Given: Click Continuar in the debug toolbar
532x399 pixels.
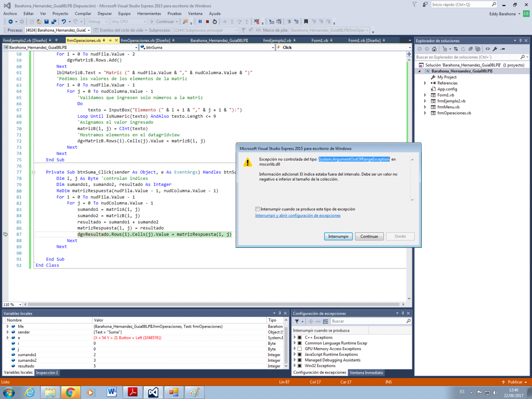Looking at the screenshot, I should pos(165,22).
